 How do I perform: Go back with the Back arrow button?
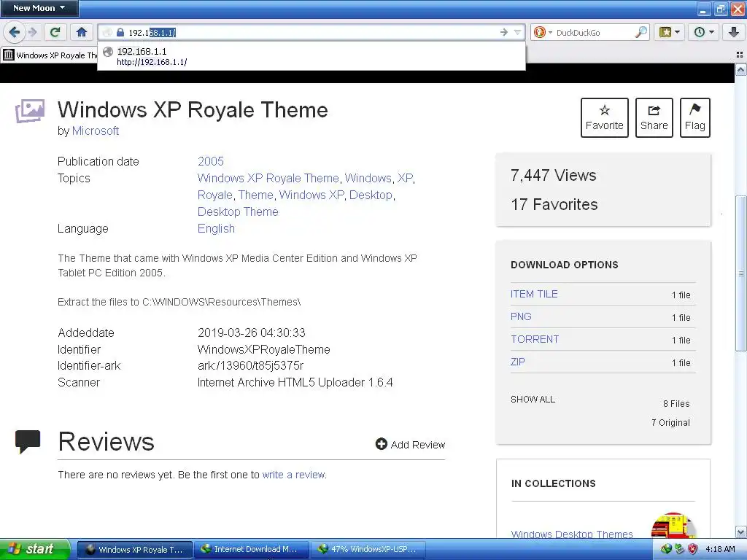14,32
